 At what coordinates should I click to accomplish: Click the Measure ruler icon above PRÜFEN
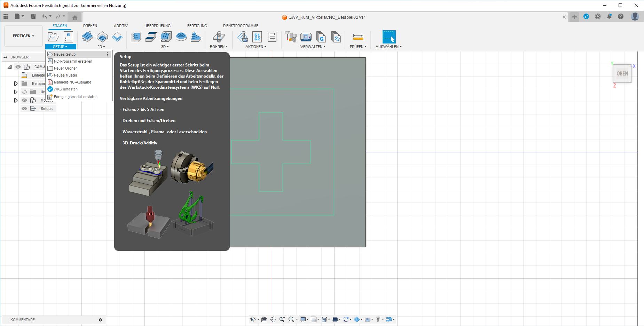click(358, 37)
